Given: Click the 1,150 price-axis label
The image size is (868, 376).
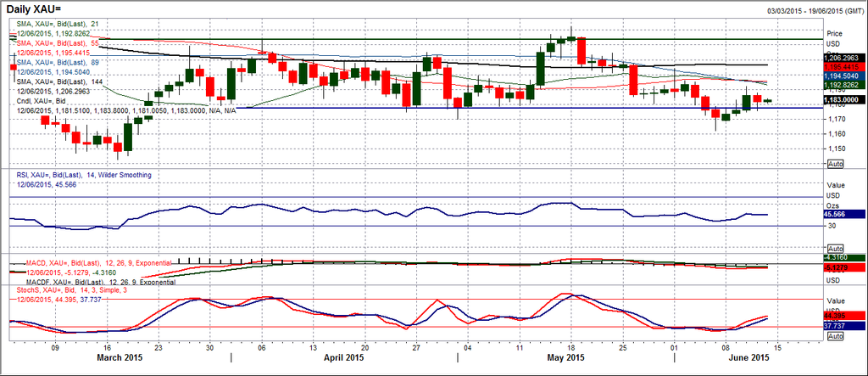Looking at the screenshot, I should pos(835,149).
